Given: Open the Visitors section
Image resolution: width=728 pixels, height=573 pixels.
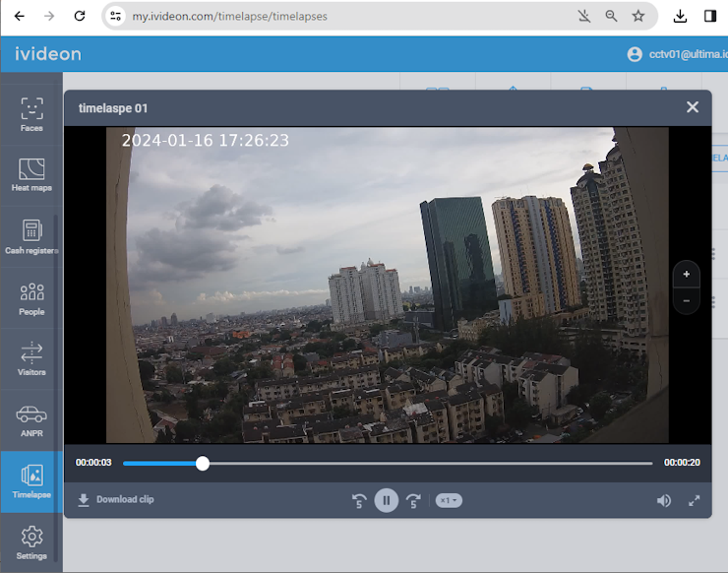Looking at the screenshot, I should (x=31, y=358).
